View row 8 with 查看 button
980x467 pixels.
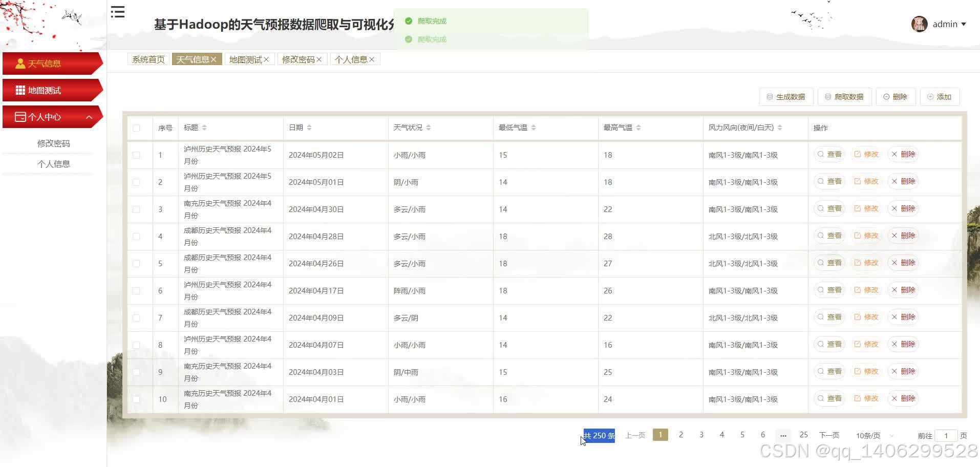[829, 344]
